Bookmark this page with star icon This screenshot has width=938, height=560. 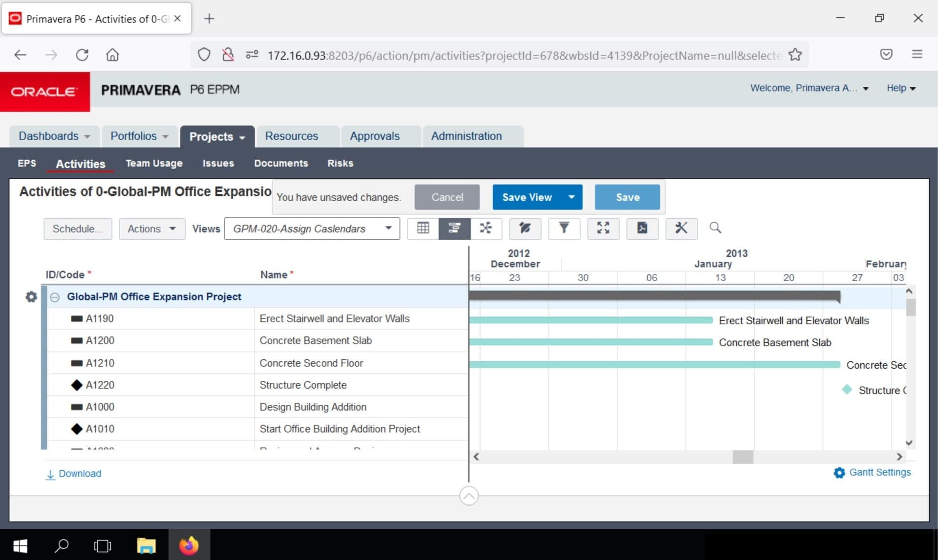coord(795,55)
